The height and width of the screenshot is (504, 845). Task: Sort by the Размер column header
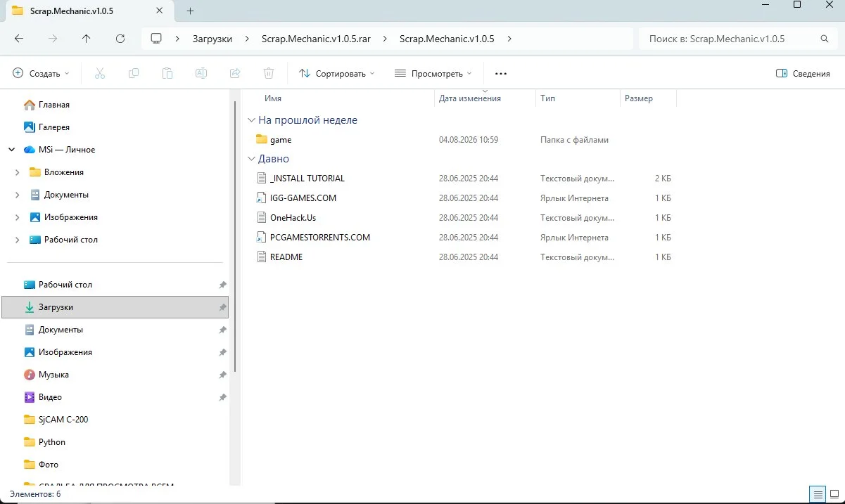(639, 98)
